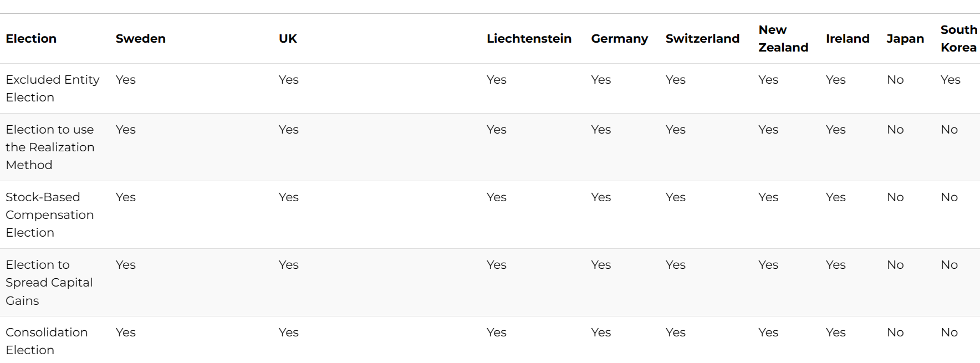Click South Korea's No in Realization Method row

[x=949, y=130]
